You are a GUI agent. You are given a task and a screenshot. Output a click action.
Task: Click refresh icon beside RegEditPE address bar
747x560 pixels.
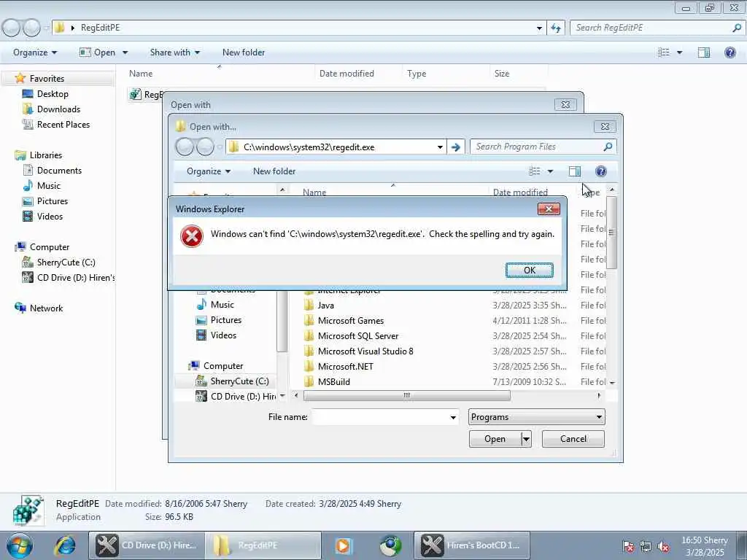tap(555, 28)
